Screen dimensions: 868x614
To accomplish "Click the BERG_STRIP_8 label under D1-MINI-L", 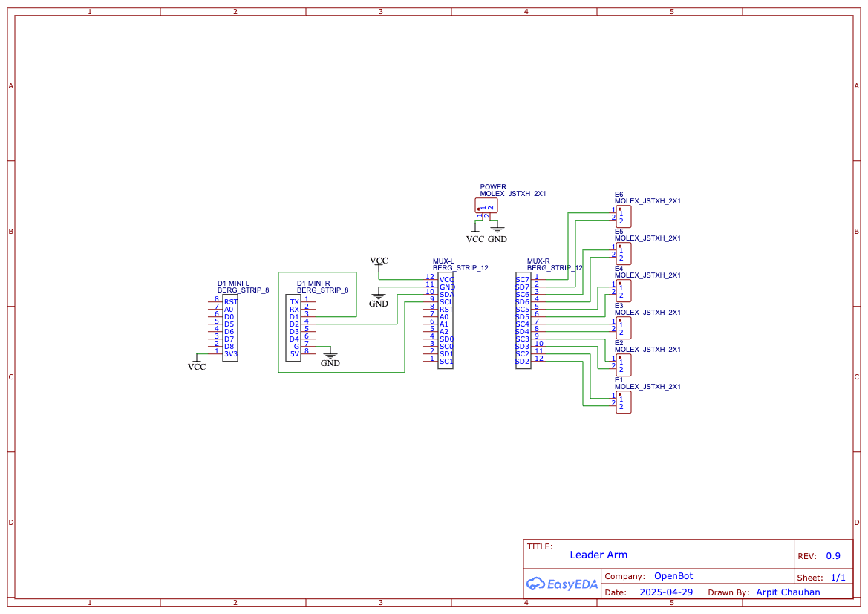I will [243, 290].
